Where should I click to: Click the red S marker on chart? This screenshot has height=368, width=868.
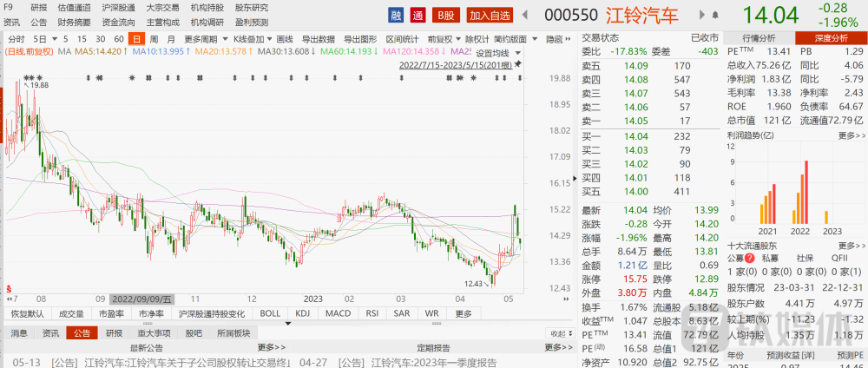click(x=9, y=289)
